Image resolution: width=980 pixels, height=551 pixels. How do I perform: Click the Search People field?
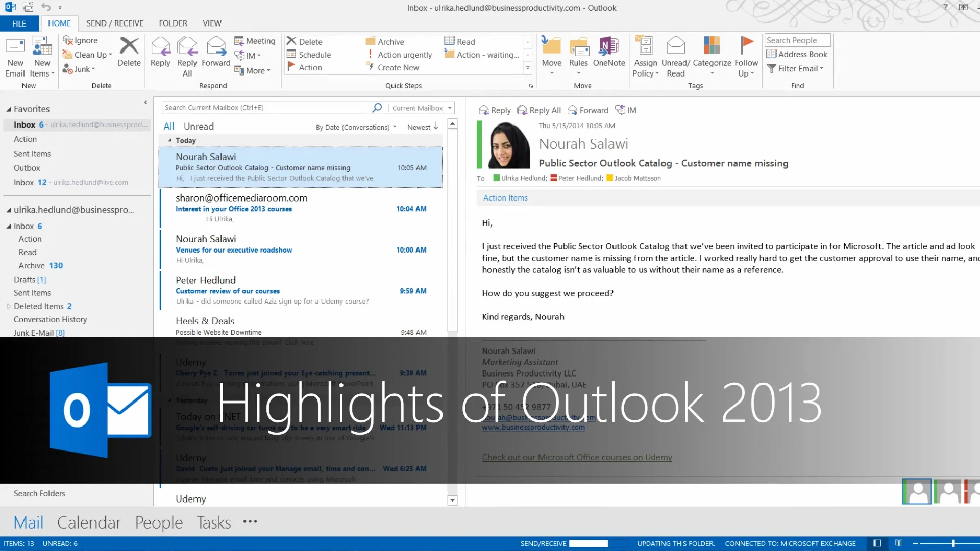point(797,40)
